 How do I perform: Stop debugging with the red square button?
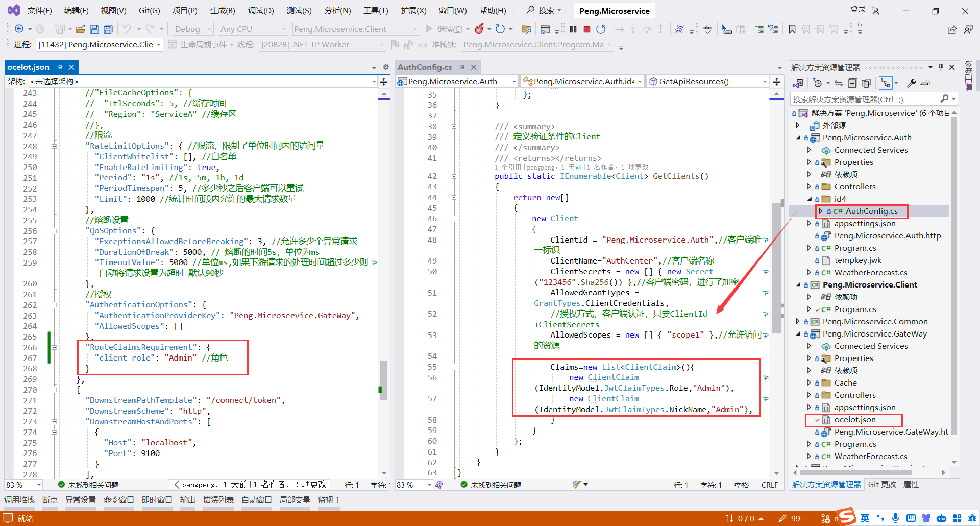click(x=587, y=29)
